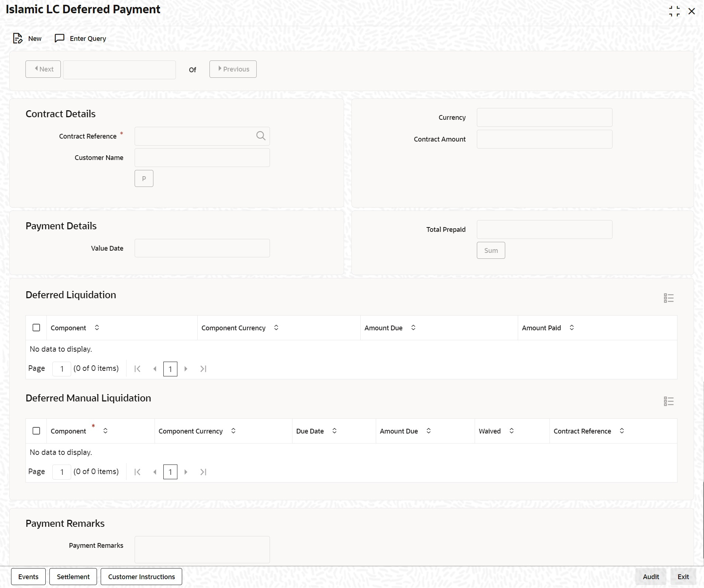Viewport: 704px width, 588px height.
Task: Focus the Currency field
Action: (x=544, y=117)
